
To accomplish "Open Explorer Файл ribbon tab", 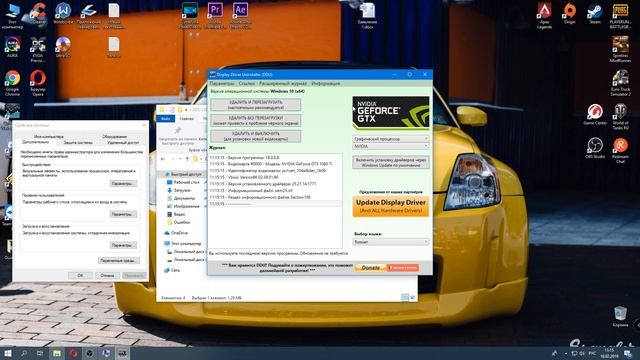I will coord(165,118).
